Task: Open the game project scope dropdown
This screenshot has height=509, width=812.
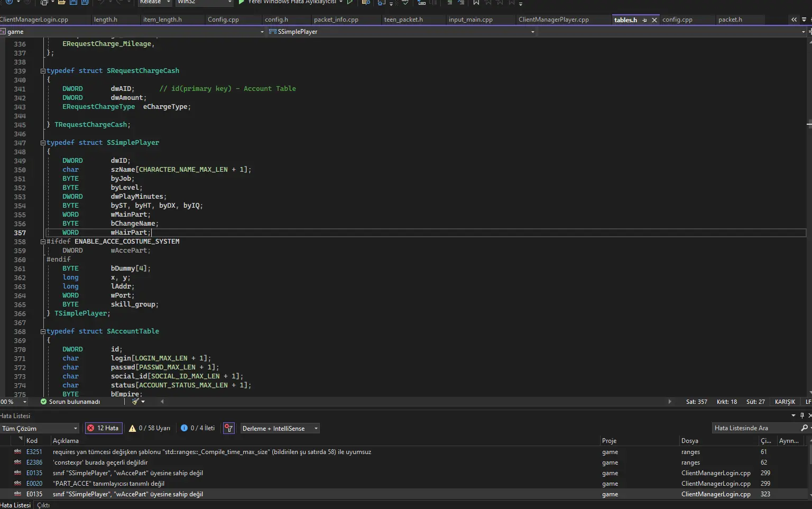Action: point(132,32)
